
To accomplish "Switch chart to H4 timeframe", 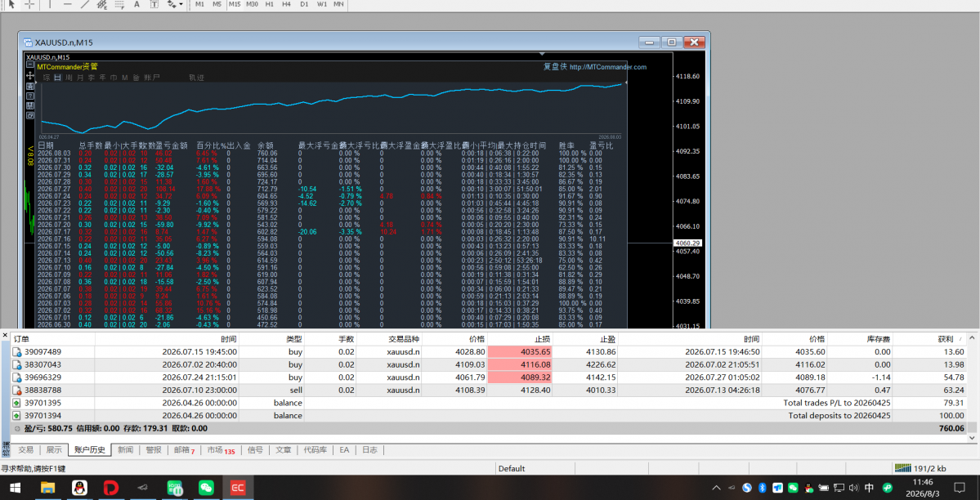I will 286,4.
